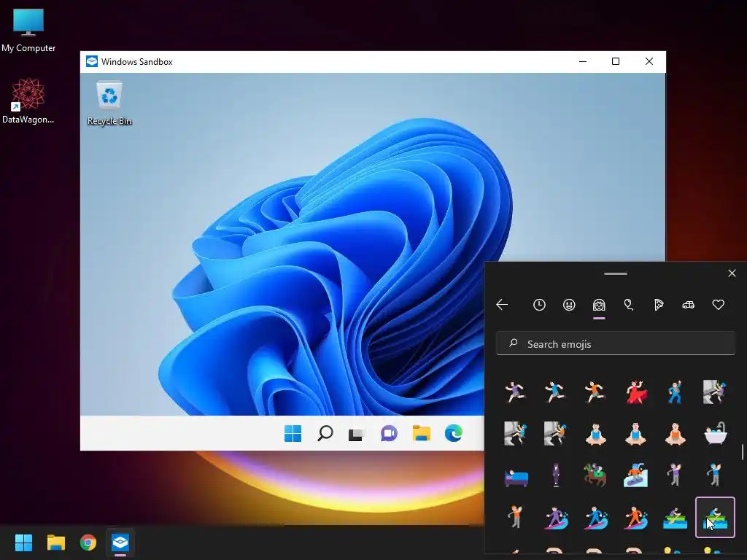Open File Explorer in the Sandbox taskbar
This screenshot has height=560, width=747.
(421, 433)
